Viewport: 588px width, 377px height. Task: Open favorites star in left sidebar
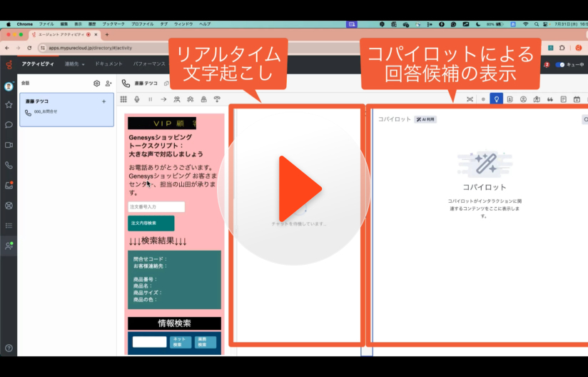(9, 105)
